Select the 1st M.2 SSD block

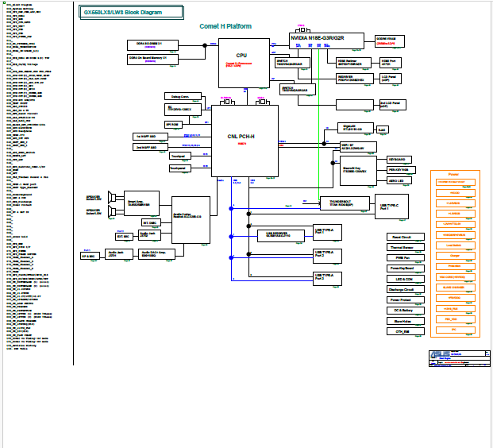pos(150,137)
